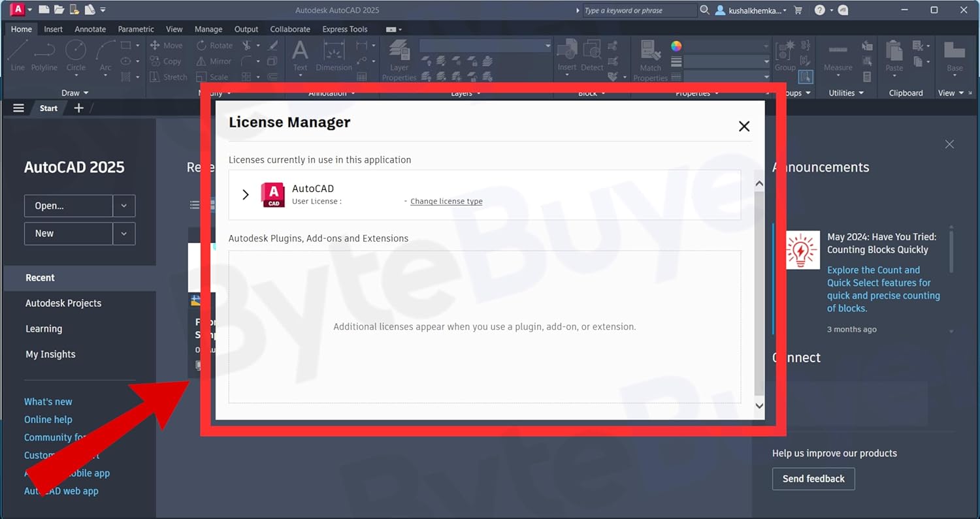Click the Copy tool in Modify panel
This screenshot has height=519, width=980.
(165, 61)
